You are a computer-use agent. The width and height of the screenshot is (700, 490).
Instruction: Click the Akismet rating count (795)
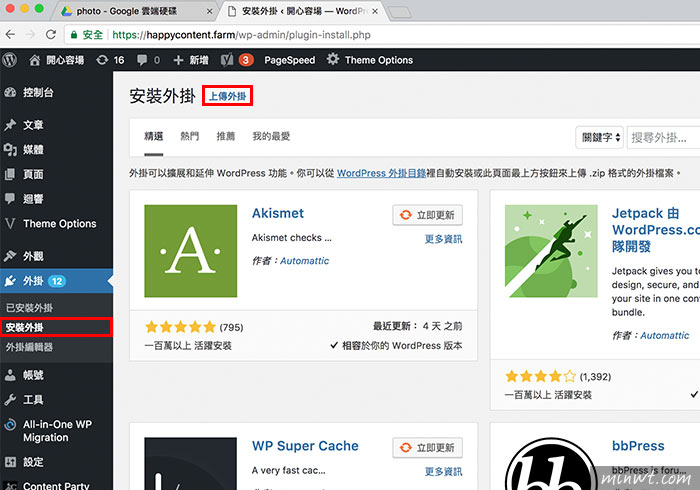coord(231,328)
